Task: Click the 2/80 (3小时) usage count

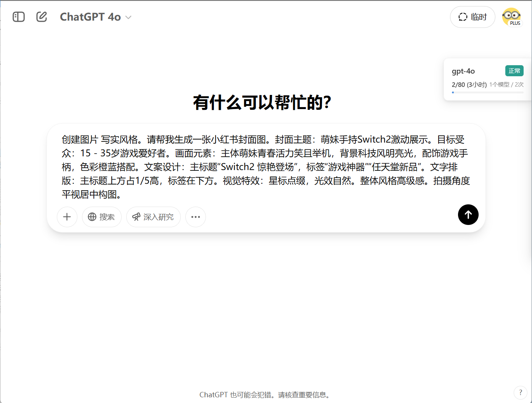Action: [469, 85]
